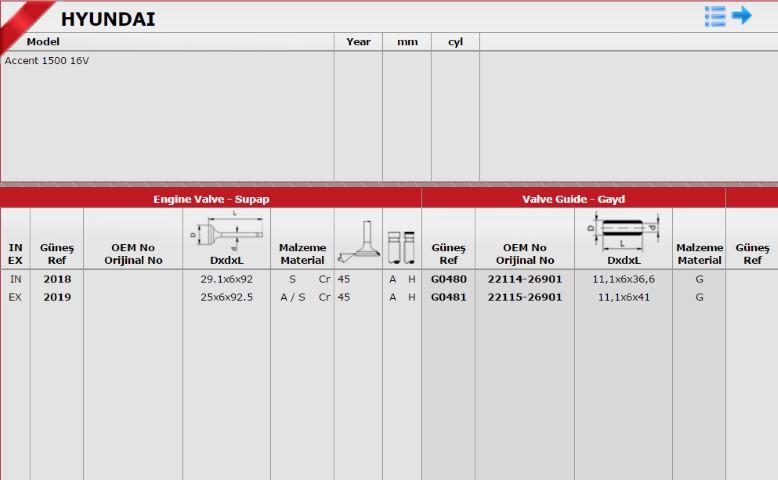This screenshot has height=480, width=778.
Task: Click the valve guide dimension diagram
Action: [623, 231]
